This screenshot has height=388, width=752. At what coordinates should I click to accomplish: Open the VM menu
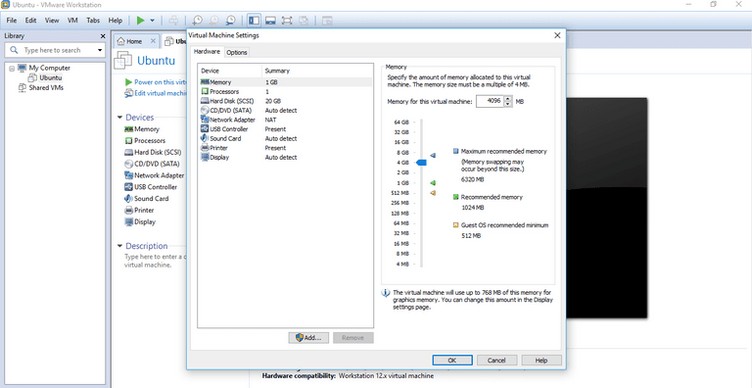click(x=73, y=20)
